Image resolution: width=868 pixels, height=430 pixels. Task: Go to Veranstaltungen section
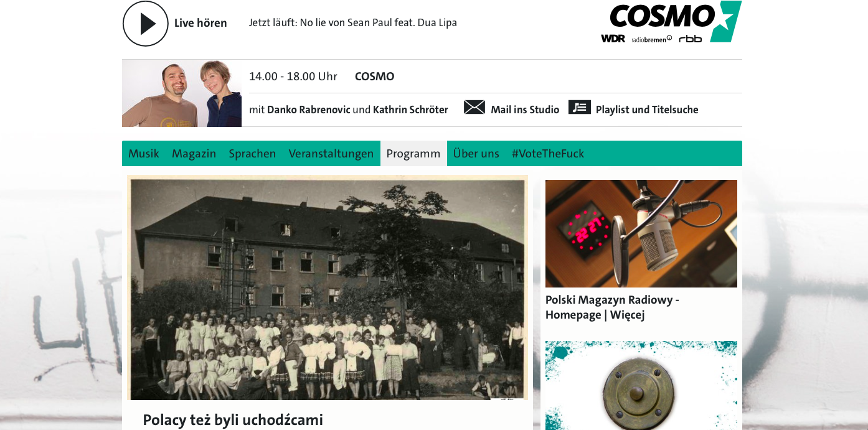331,153
